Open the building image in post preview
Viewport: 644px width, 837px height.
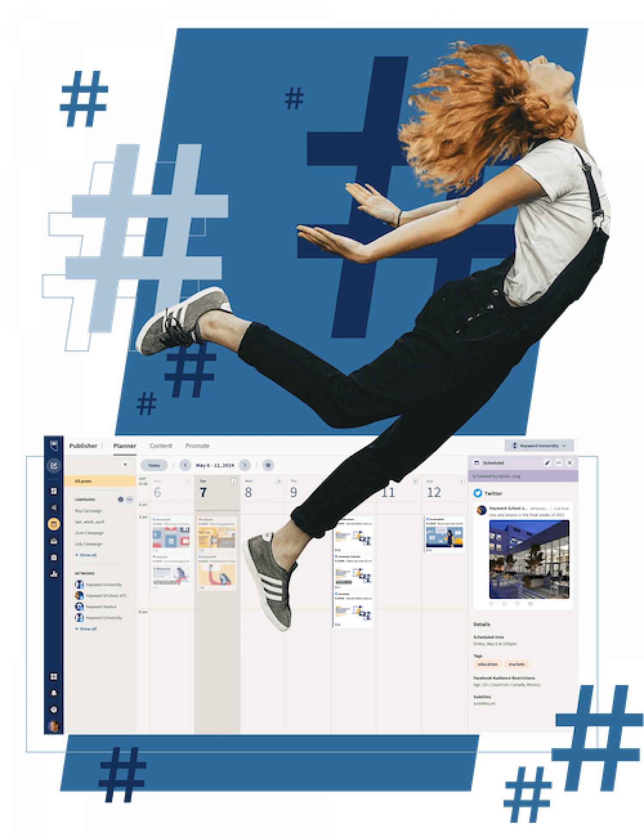529,559
